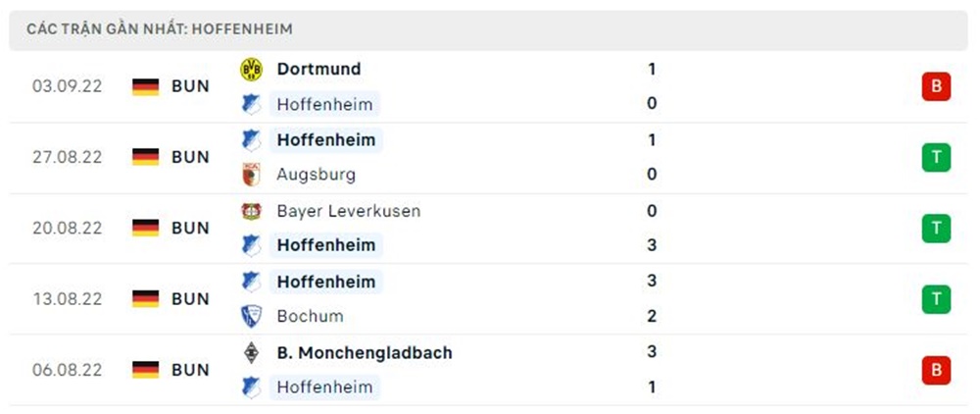Viewport: 980px width, 414px height.
Task: Click the Bayer Leverkusen crest icon
Action: click(252, 211)
